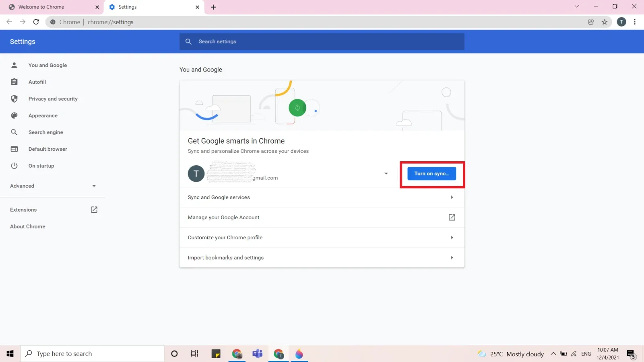This screenshot has height=362, width=644.
Task: Show hidden system tray icons
Action: tap(553, 354)
